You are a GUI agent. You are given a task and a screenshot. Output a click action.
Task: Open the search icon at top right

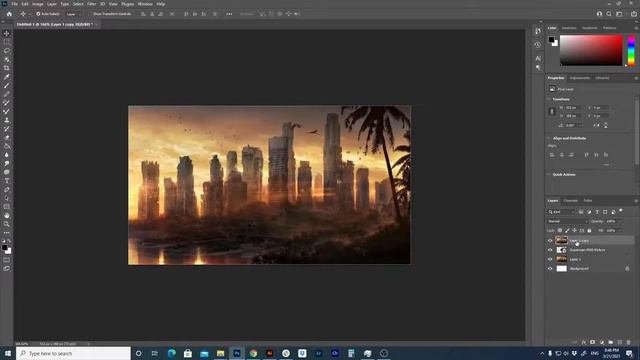(609, 14)
